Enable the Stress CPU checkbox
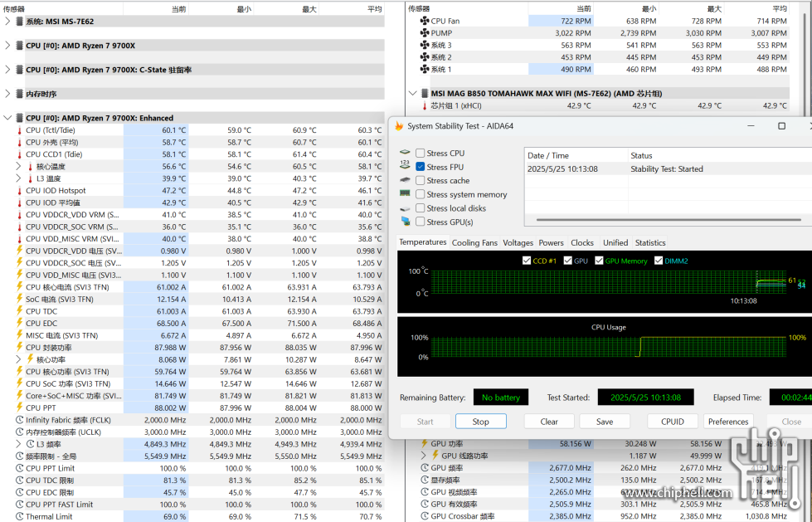This screenshot has width=812, height=522. pyautogui.click(x=420, y=153)
